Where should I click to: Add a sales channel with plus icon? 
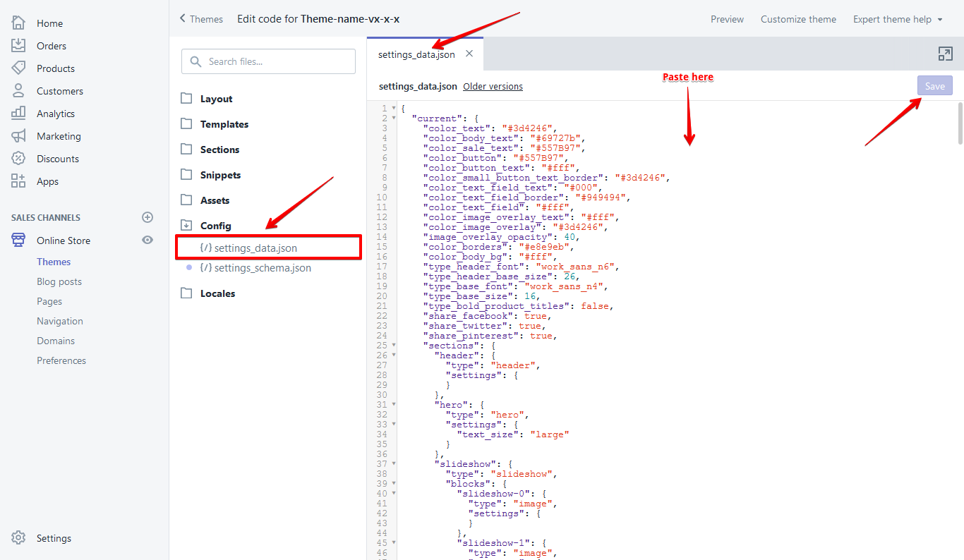click(x=147, y=217)
